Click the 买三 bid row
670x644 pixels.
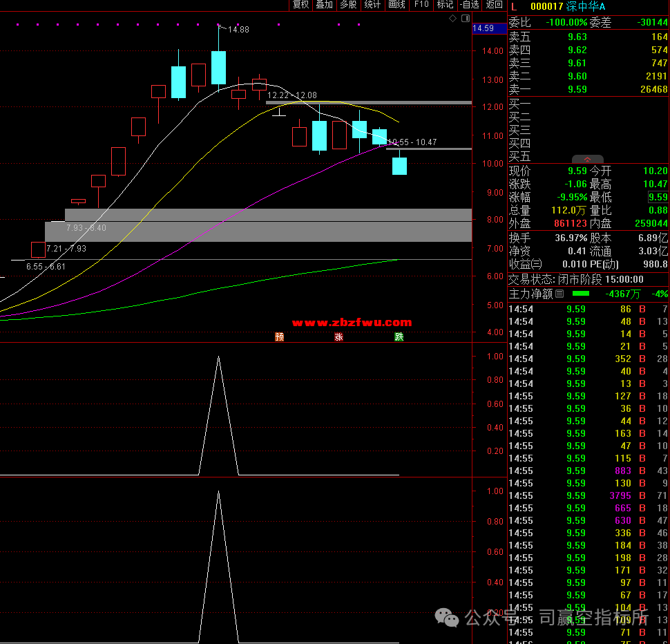click(x=588, y=130)
